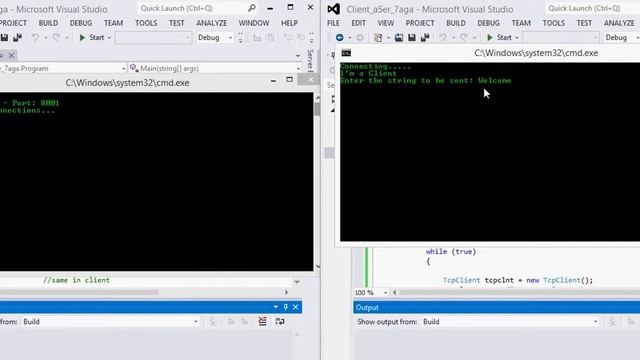
Task: Open DEBUG menu in left Visual Studio window
Action: click(81, 23)
